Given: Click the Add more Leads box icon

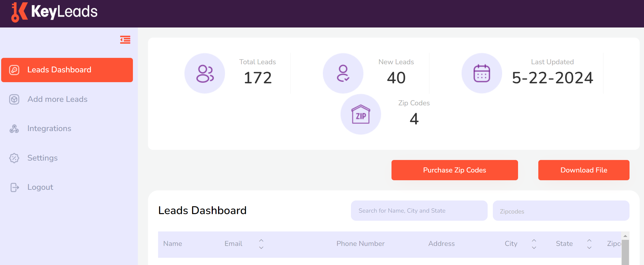Looking at the screenshot, I should coord(14,99).
